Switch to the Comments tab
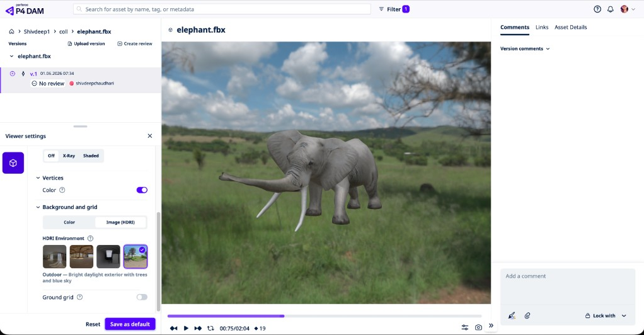644x335 pixels. (x=515, y=27)
